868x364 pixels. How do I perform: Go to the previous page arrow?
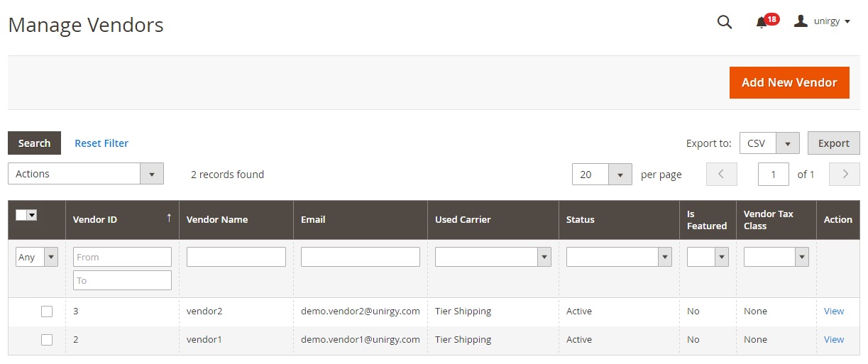(722, 174)
